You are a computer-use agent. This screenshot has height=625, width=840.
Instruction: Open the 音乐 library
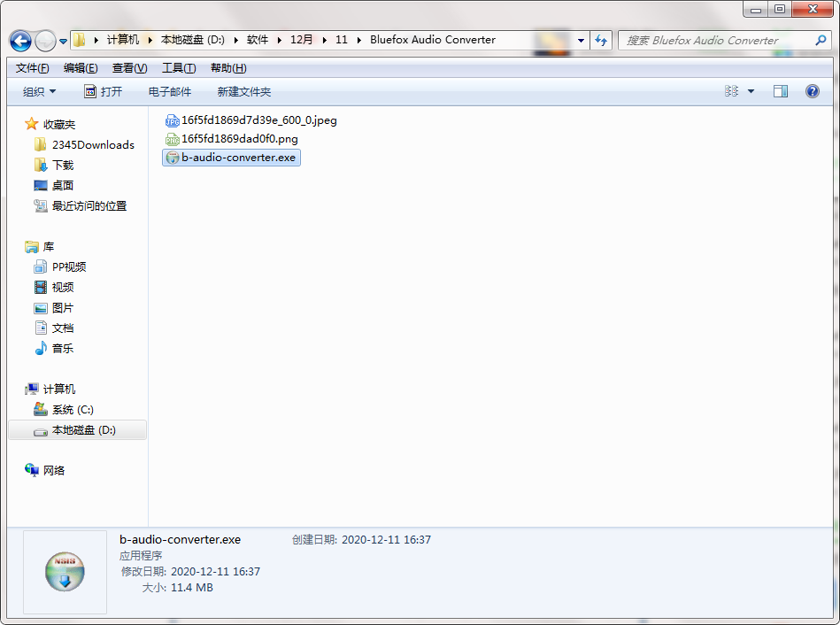click(62, 349)
